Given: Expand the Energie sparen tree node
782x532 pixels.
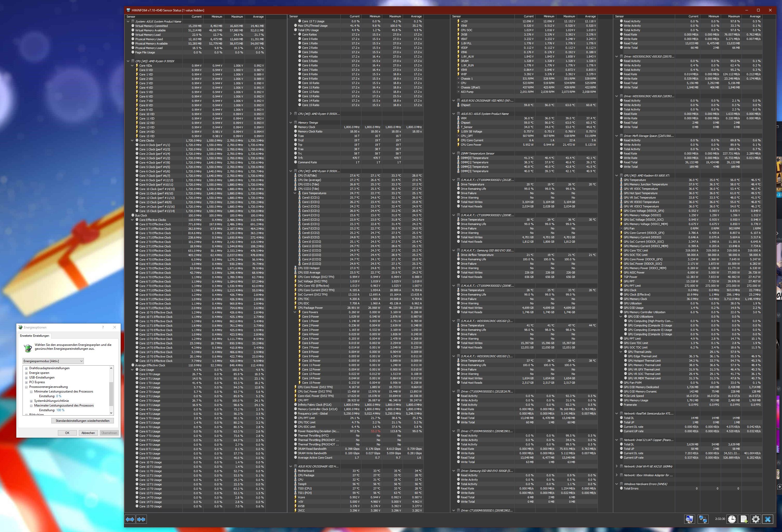Looking at the screenshot, I should coord(26,373).
